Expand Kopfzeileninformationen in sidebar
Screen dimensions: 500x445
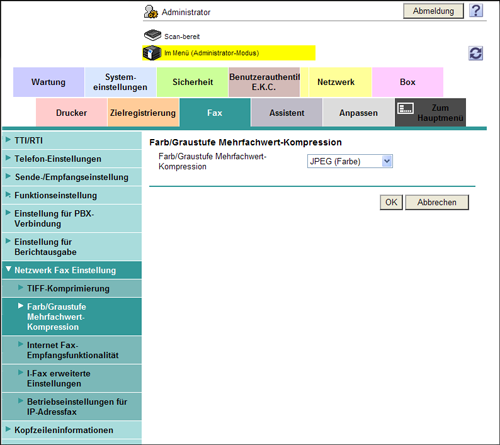(72, 430)
